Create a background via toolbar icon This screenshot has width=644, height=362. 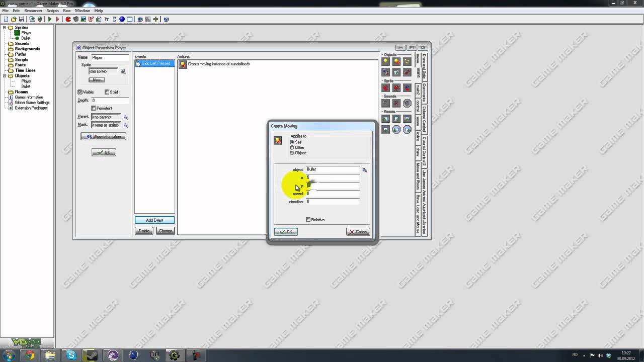[84, 19]
